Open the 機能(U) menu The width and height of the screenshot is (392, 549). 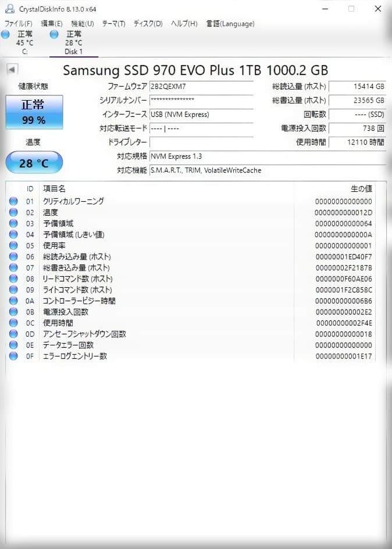tap(83, 24)
